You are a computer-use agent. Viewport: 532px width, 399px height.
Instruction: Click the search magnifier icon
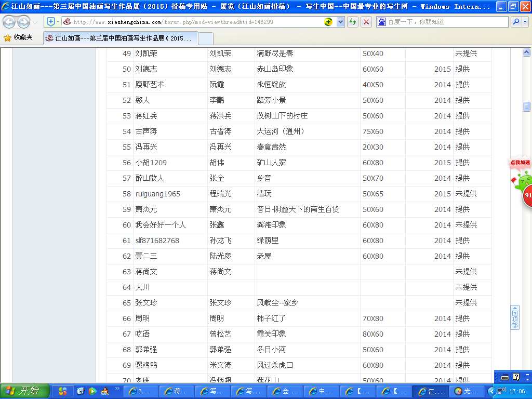(516, 22)
